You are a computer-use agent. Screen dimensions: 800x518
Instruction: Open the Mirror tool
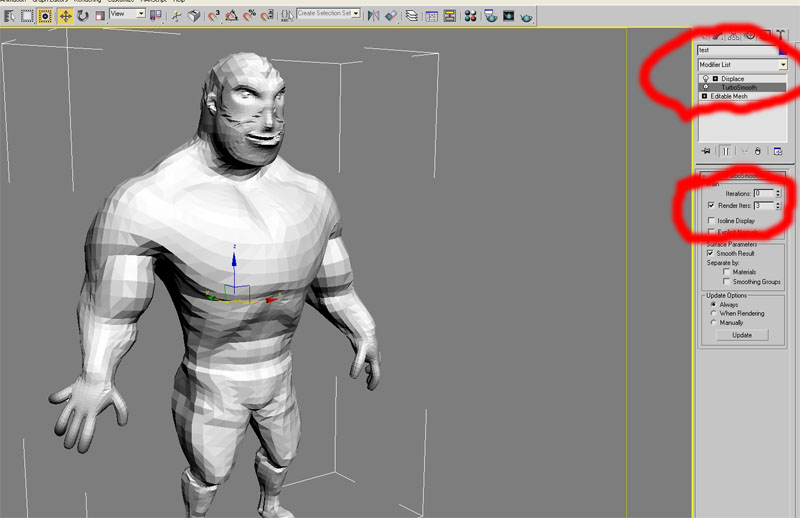coord(373,15)
